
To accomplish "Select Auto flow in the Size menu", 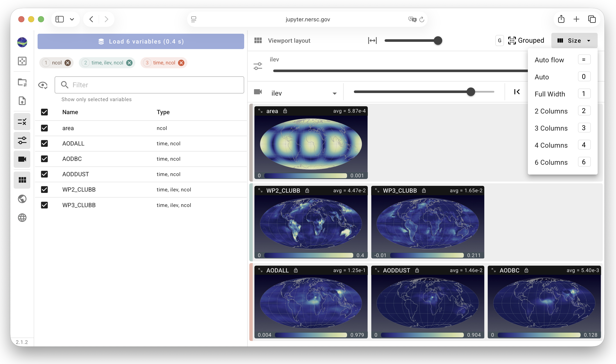I will (x=549, y=60).
